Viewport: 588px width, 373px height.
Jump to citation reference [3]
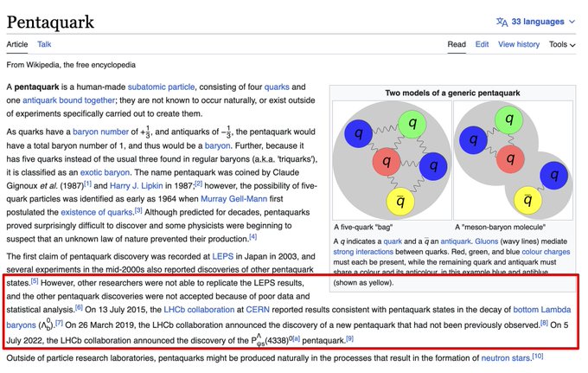[138, 210]
